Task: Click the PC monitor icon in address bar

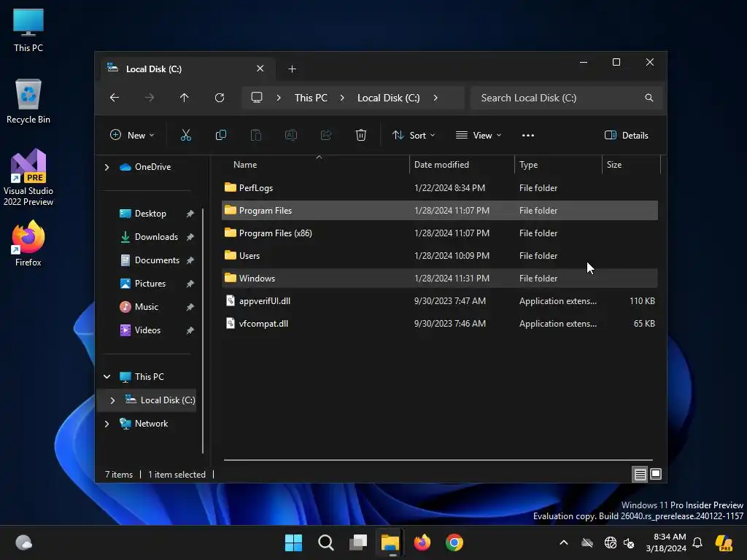Action: coord(257,98)
